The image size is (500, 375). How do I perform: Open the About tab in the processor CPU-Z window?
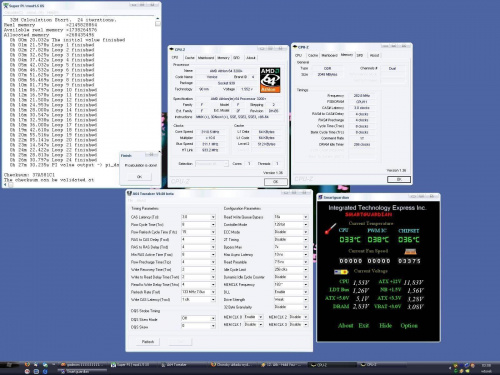(251, 58)
